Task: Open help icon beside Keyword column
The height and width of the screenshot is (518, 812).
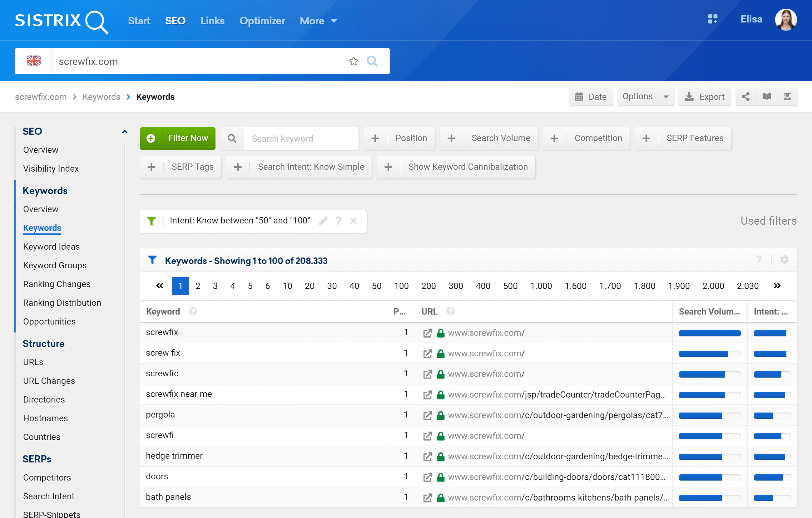Action: pos(193,311)
